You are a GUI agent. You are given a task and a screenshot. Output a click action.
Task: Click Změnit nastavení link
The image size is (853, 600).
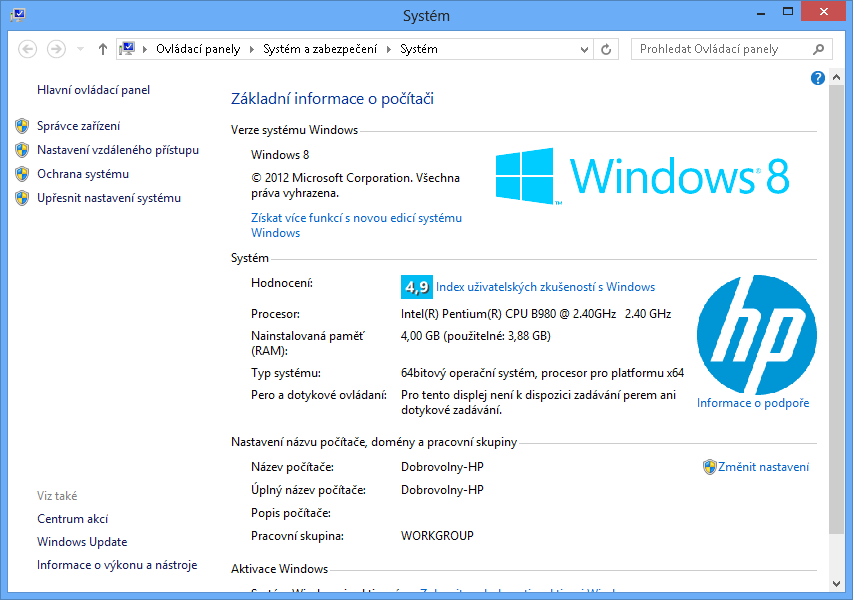point(763,467)
